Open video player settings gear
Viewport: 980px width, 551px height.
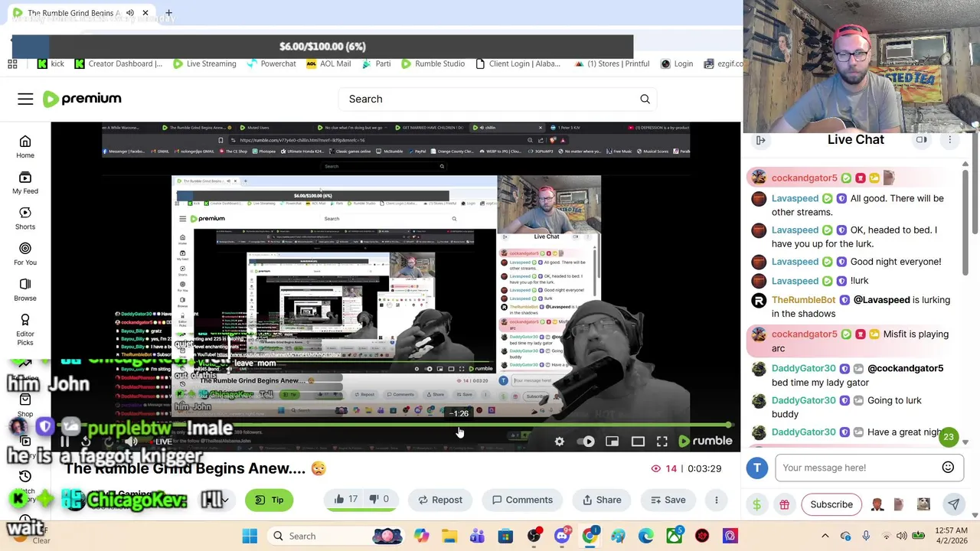click(560, 441)
